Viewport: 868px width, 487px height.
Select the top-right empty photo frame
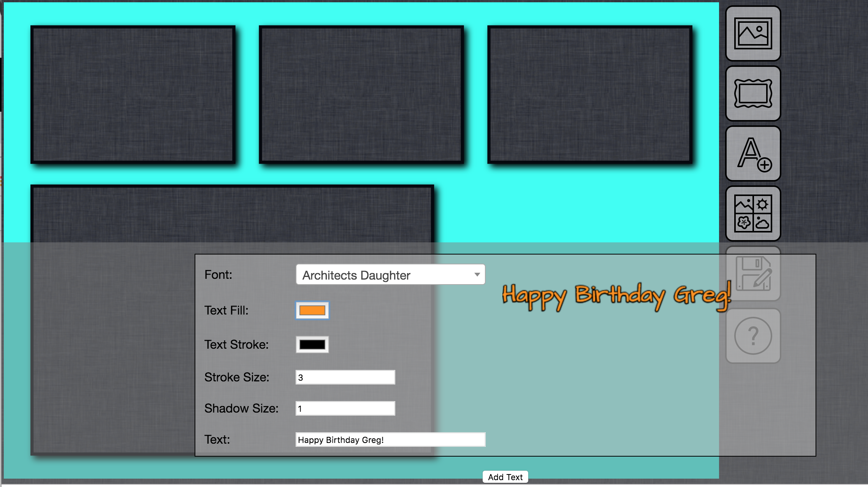click(590, 95)
